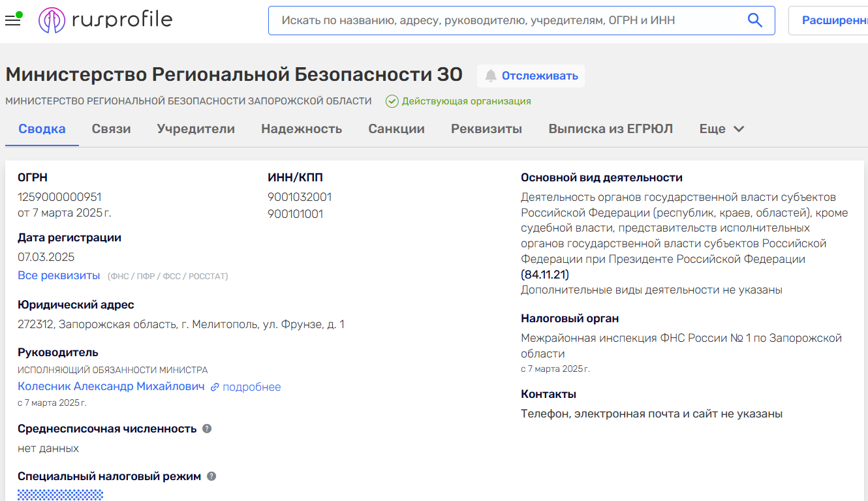
Task: Open the Выписка из ЕГРЮЛ tab
Action: 610,129
